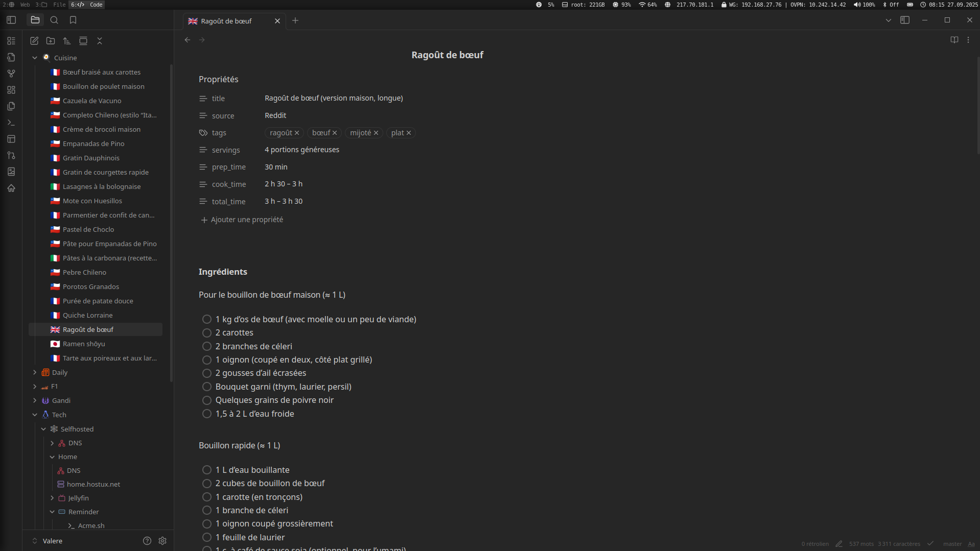
Task: Check off '2 carottes' ingredient
Action: pyautogui.click(x=207, y=333)
